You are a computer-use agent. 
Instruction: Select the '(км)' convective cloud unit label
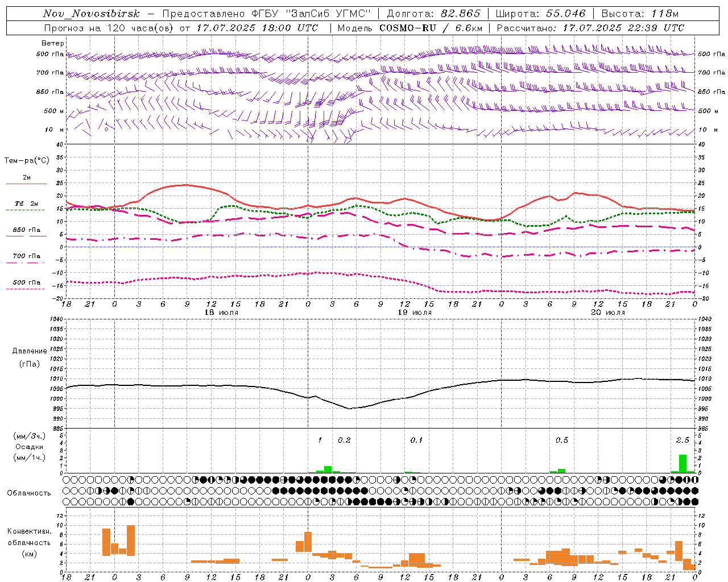coord(29,553)
